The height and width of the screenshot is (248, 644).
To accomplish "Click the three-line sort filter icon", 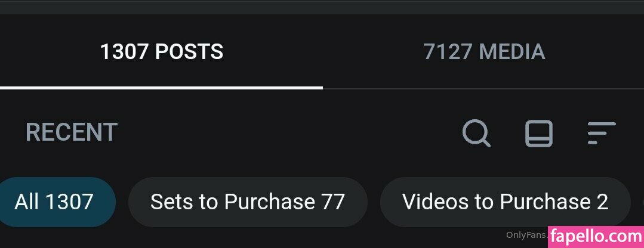I will pyautogui.click(x=601, y=133).
